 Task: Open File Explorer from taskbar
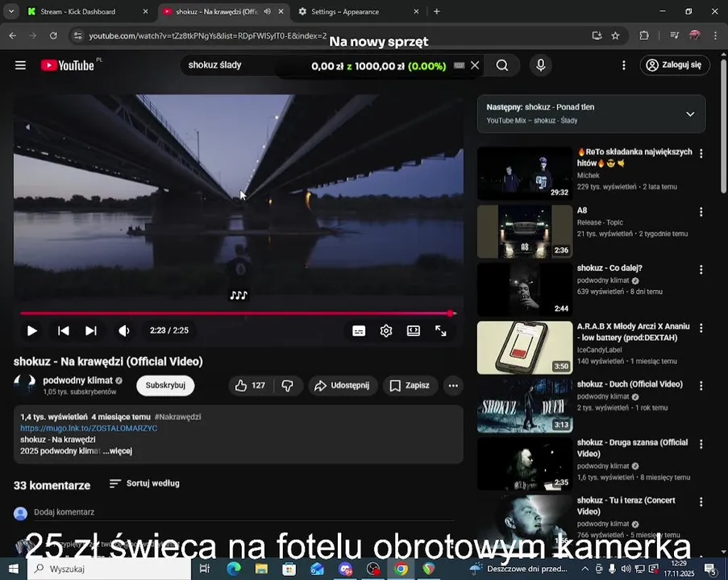(x=261, y=569)
